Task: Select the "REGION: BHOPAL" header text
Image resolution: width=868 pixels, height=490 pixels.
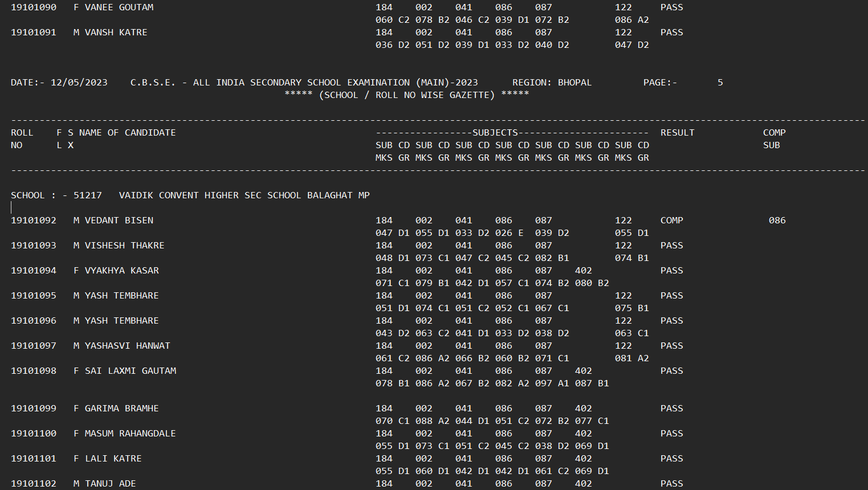Action: (552, 83)
